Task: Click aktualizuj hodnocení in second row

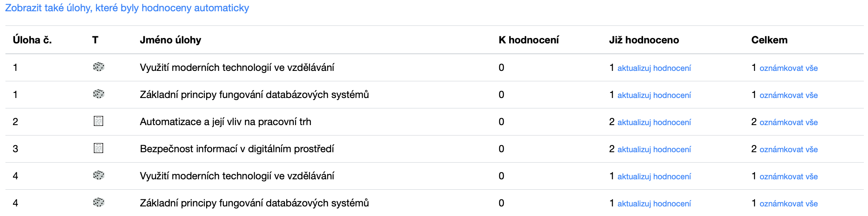Action: 654,95
